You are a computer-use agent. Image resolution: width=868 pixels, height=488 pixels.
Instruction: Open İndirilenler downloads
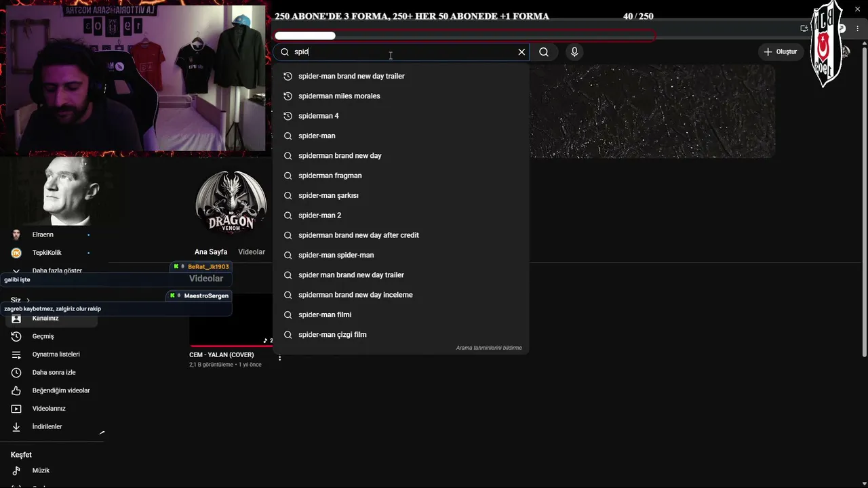pyautogui.click(x=52, y=427)
